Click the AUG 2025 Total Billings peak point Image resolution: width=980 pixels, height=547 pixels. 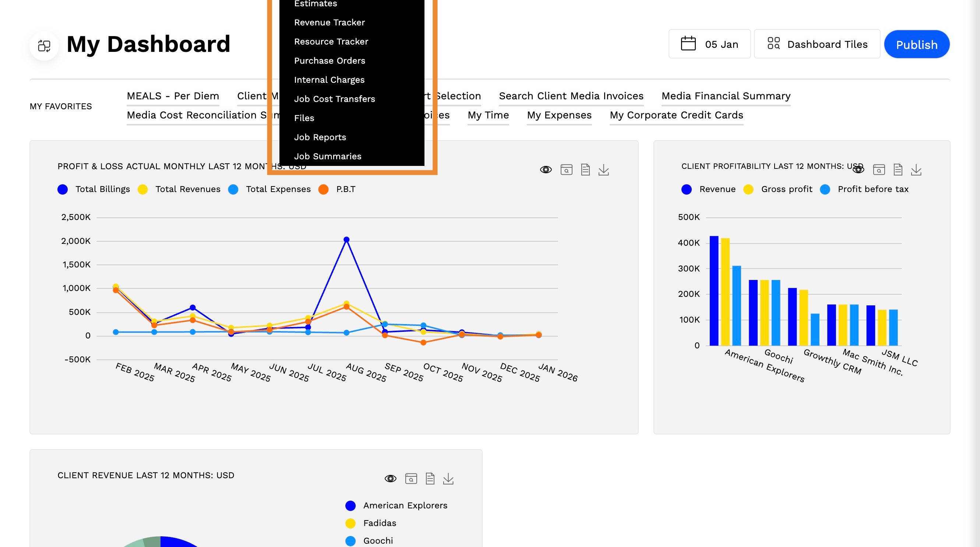coord(346,240)
